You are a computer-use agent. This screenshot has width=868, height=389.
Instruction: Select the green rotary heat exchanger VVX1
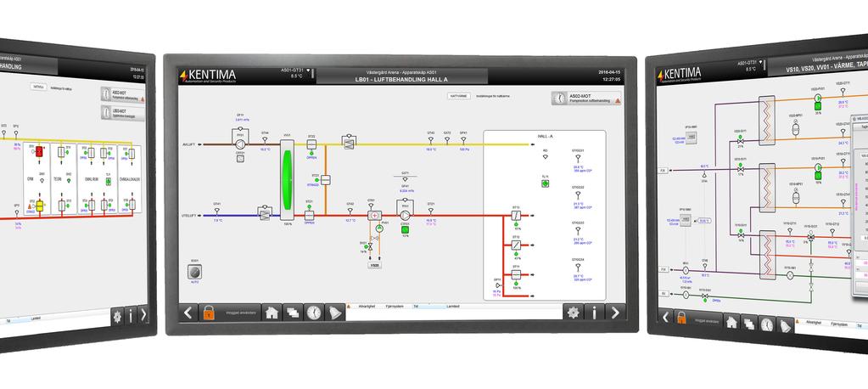286,179
